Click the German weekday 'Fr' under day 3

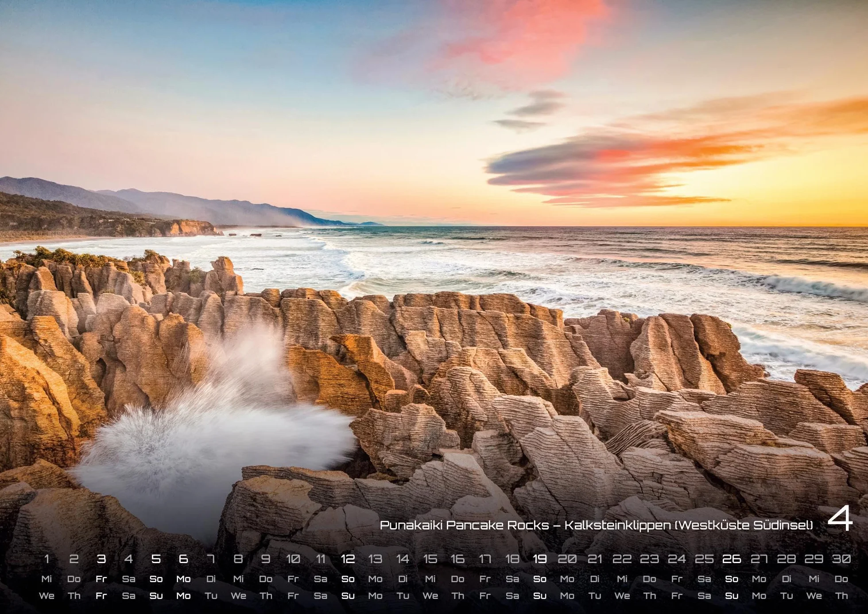(101, 579)
